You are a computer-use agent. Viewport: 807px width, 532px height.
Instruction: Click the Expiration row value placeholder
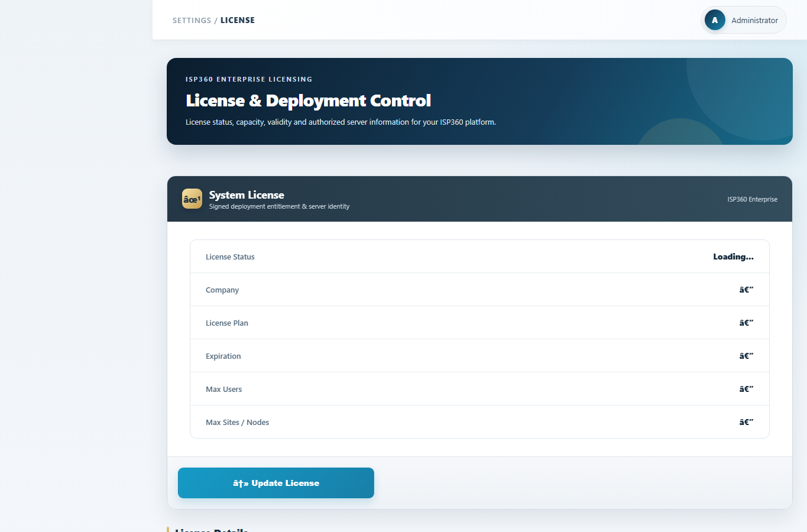[747, 356]
